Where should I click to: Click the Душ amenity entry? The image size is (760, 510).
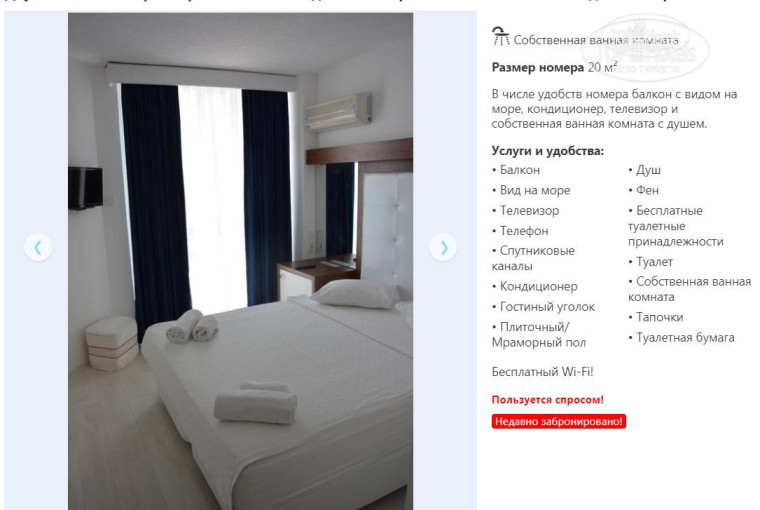coord(645,170)
